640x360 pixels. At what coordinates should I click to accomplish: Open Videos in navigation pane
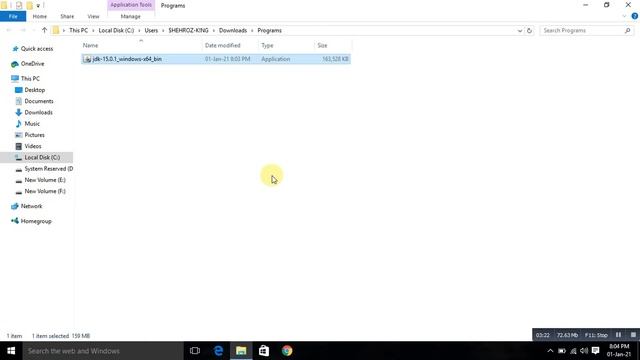click(33, 146)
